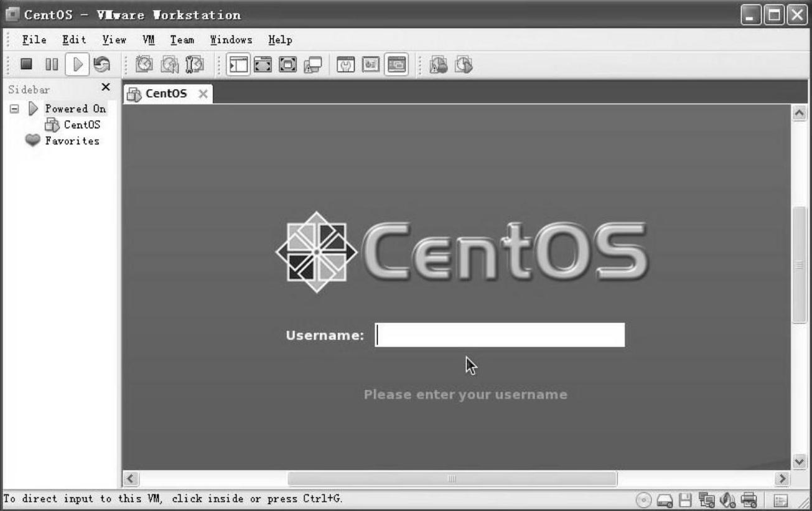The width and height of the screenshot is (812, 511).
Task: Click the Username input field
Action: click(x=500, y=335)
